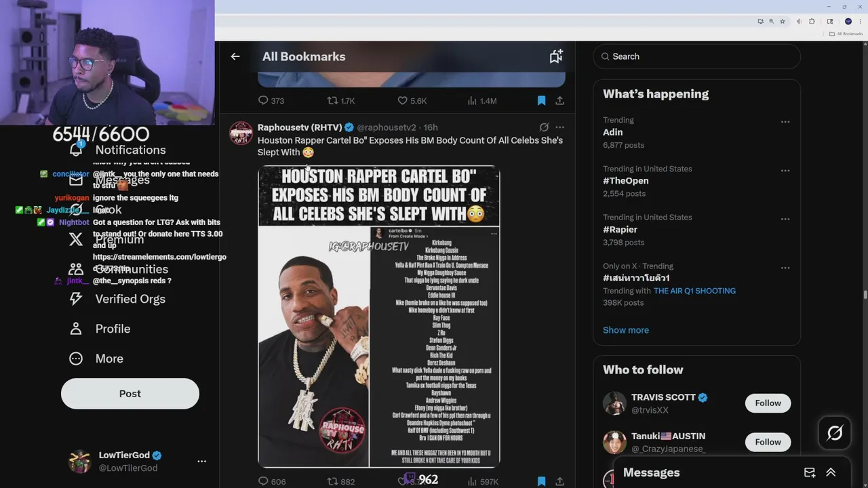This screenshot has width=868, height=488.
Task: Open LowTierGod account switcher options
Action: click(201, 461)
